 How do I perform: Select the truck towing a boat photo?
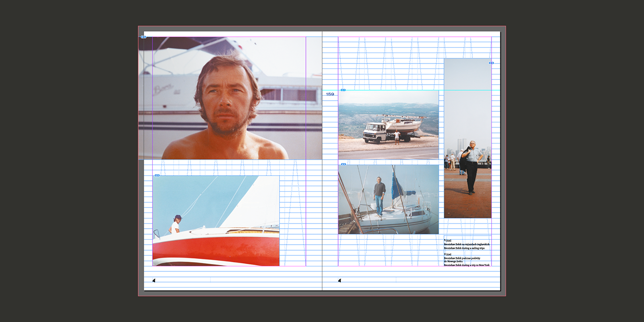pyautogui.click(x=389, y=125)
